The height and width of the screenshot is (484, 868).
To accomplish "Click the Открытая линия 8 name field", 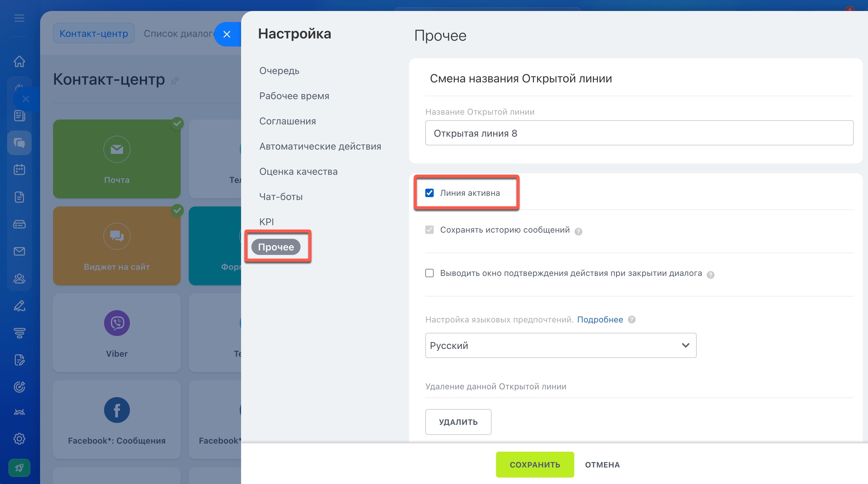I will (x=639, y=133).
